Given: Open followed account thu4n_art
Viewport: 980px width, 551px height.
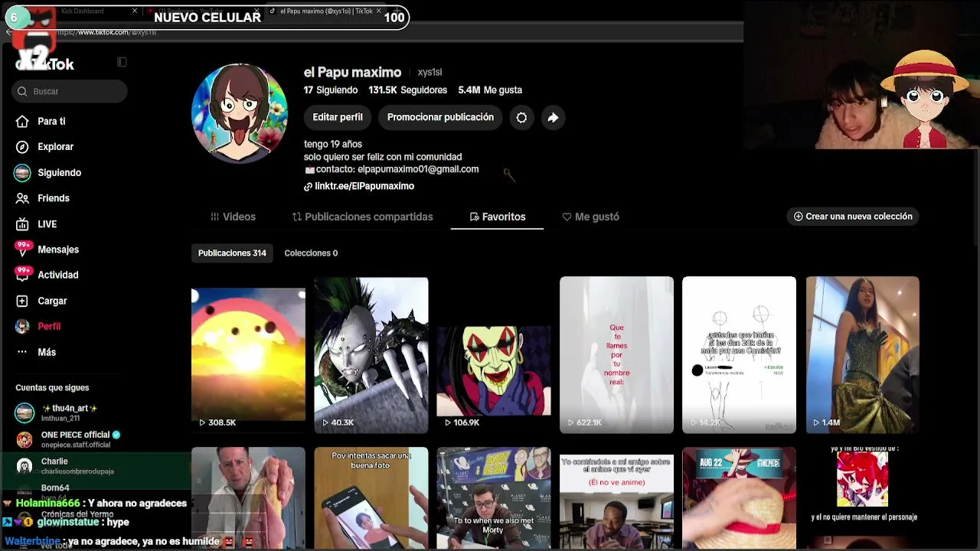Looking at the screenshot, I should [67, 413].
